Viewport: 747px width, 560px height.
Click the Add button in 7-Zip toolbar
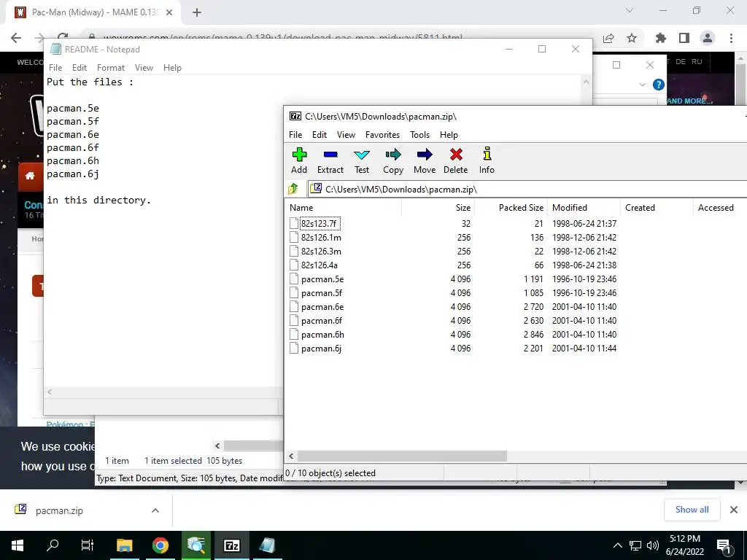point(299,160)
